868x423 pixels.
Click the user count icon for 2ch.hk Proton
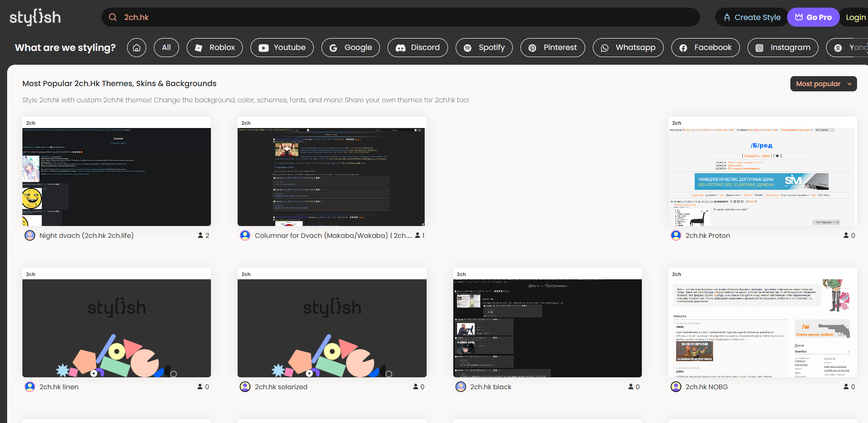click(846, 236)
